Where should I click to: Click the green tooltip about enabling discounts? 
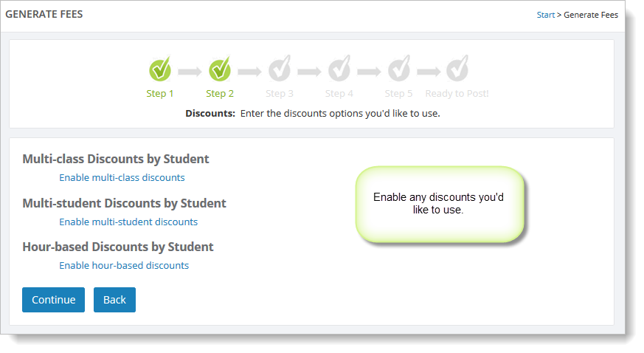(x=440, y=204)
